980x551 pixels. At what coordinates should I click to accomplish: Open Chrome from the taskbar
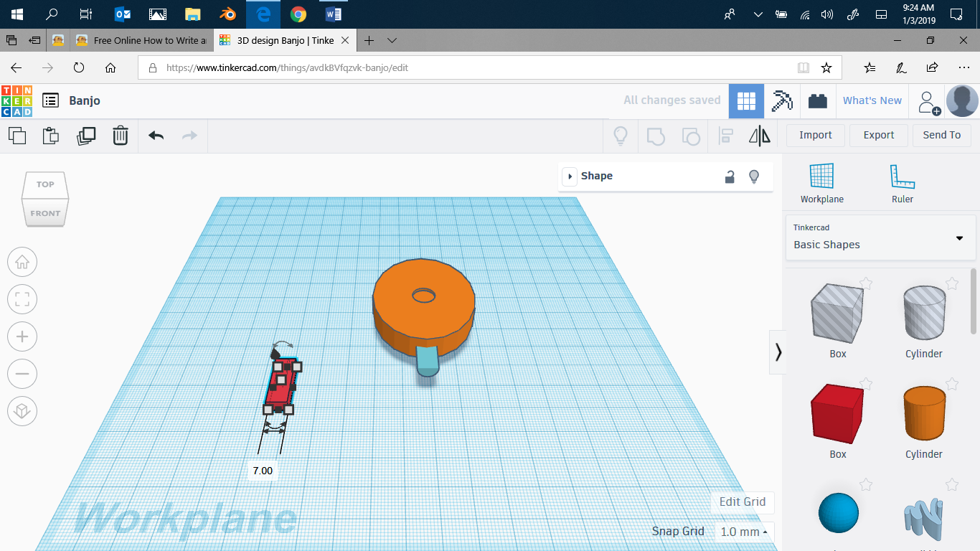coord(298,14)
